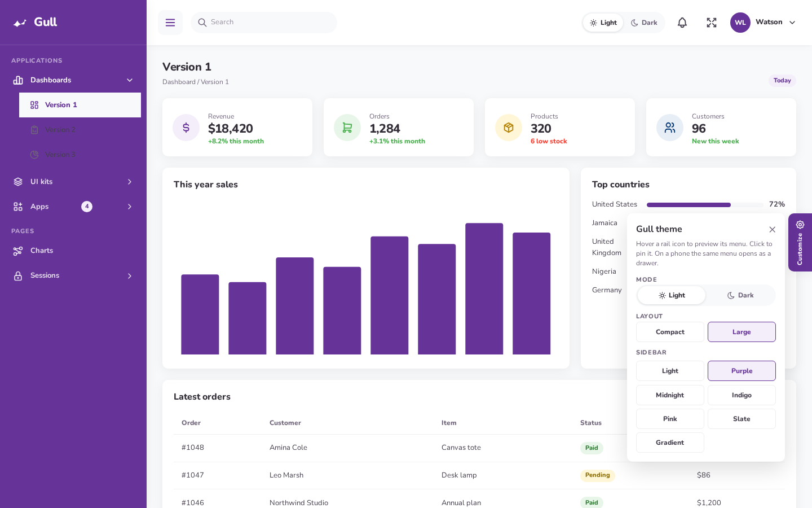Screen dimensions: 812x508
Task: Click the Customize gear tab
Action: 800,242
